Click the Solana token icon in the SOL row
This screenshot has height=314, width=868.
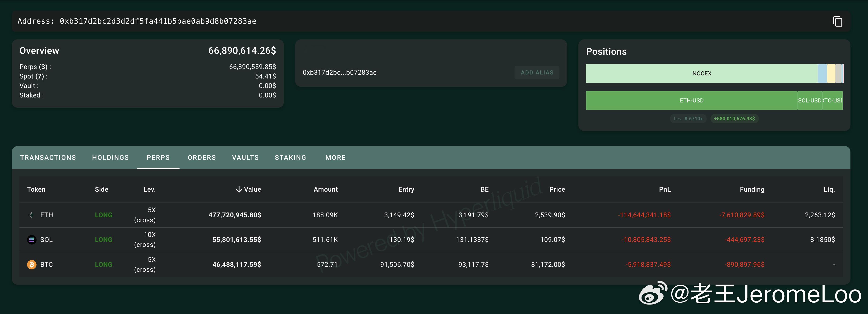pyautogui.click(x=32, y=240)
